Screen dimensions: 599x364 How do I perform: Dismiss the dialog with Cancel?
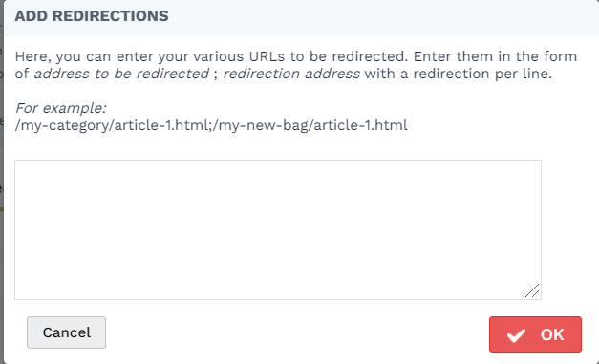66,332
